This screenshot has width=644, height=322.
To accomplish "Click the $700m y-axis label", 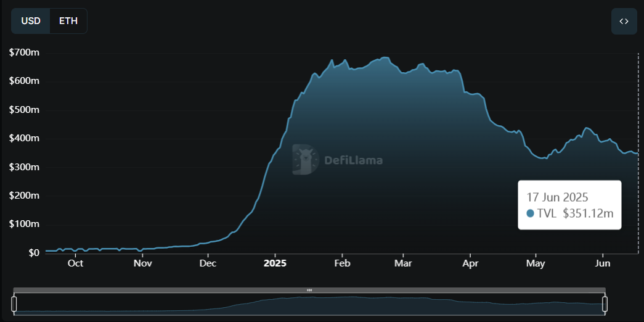I will [24, 52].
